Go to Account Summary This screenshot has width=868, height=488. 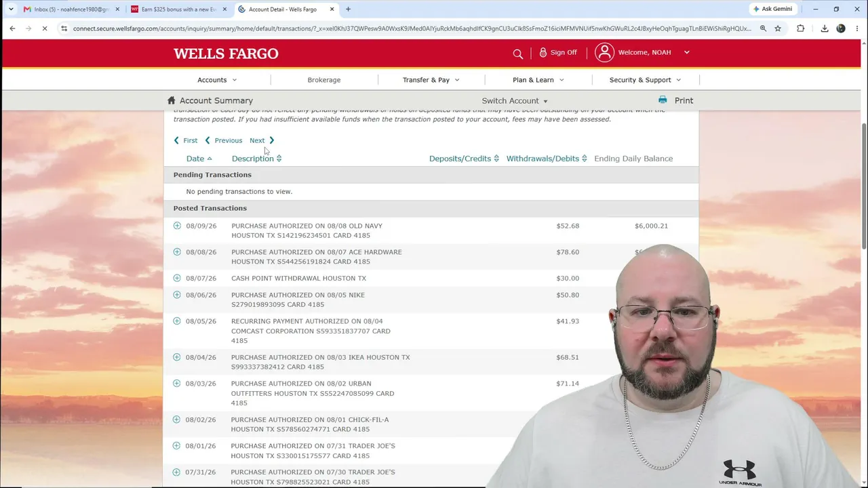click(x=216, y=100)
